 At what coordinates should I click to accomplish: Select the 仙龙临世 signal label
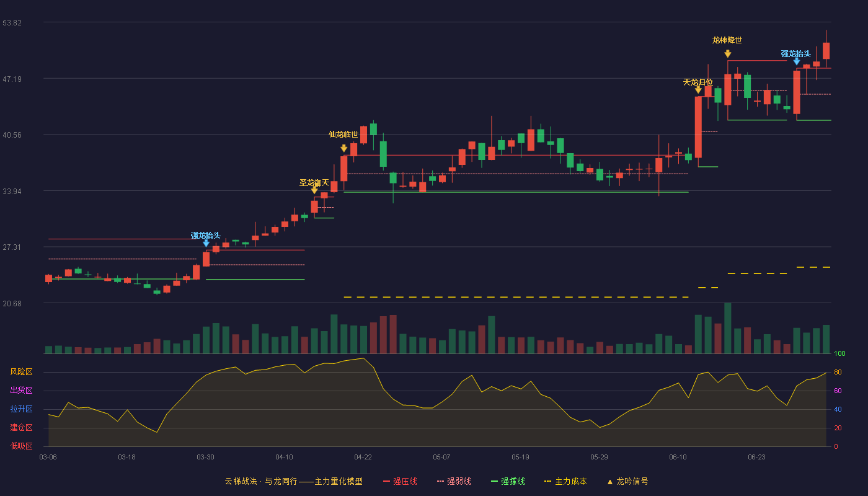click(343, 134)
